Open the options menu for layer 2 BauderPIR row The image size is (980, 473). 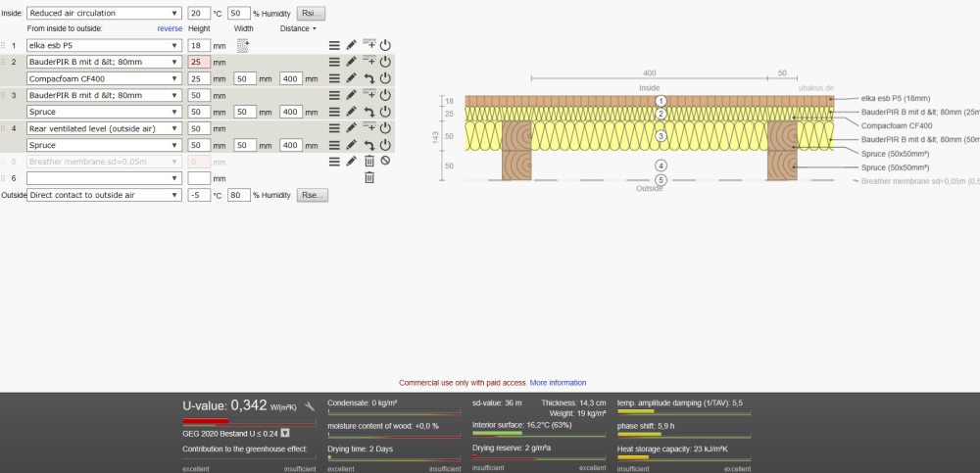[x=334, y=62]
